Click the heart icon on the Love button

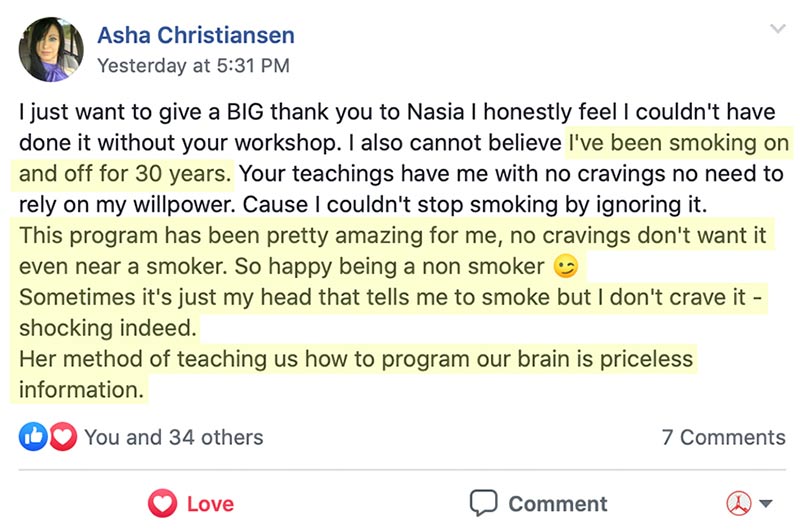tap(163, 504)
